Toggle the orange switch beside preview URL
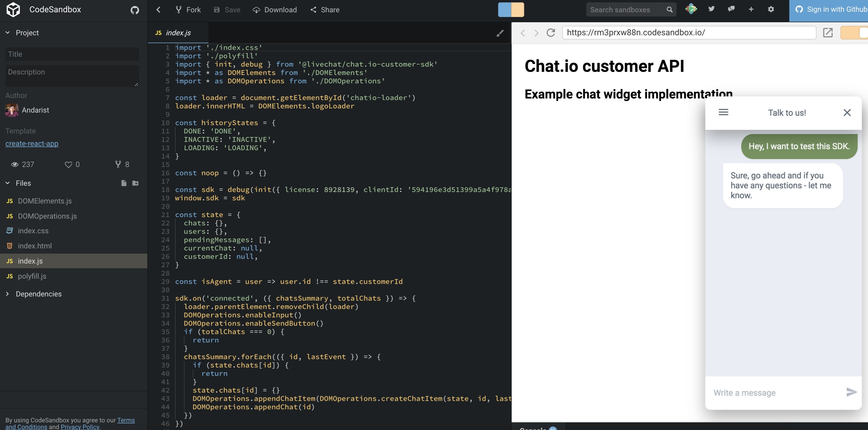The image size is (868, 430). 854,33
